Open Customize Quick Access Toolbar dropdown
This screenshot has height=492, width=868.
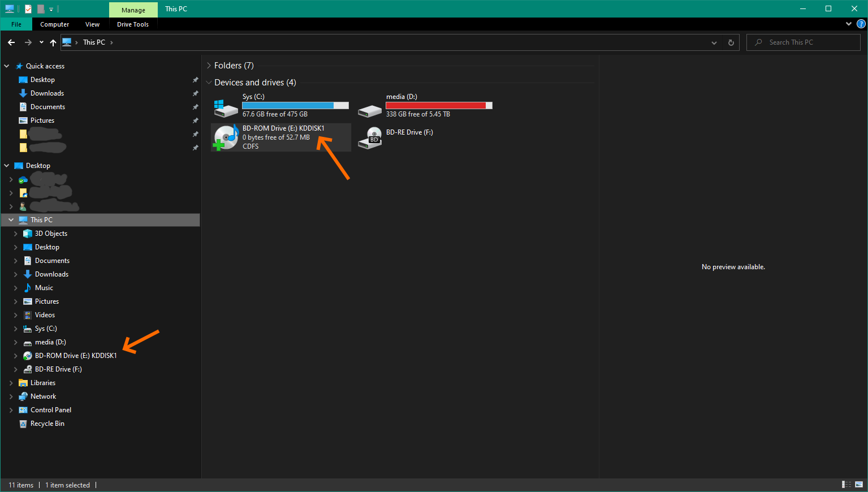pyautogui.click(x=51, y=9)
